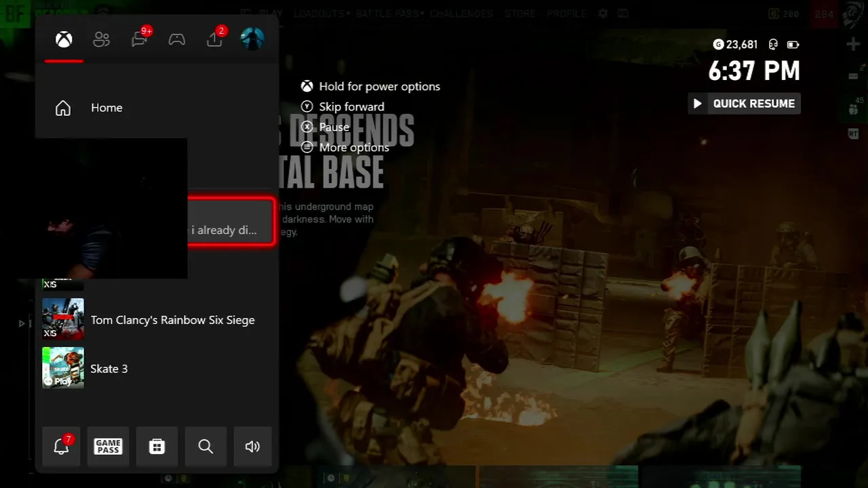868x488 pixels.
Task: Click the Quick Resume play arrow
Action: pos(697,104)
